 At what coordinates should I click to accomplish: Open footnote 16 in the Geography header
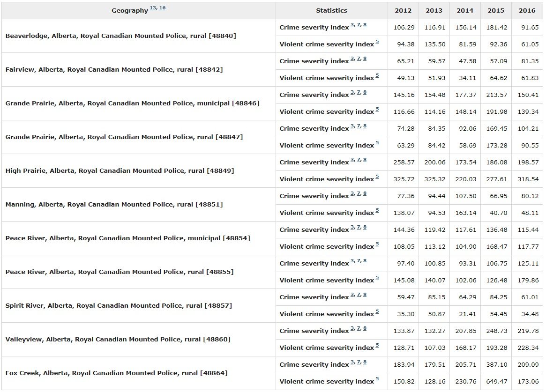(x=162, y=7)
